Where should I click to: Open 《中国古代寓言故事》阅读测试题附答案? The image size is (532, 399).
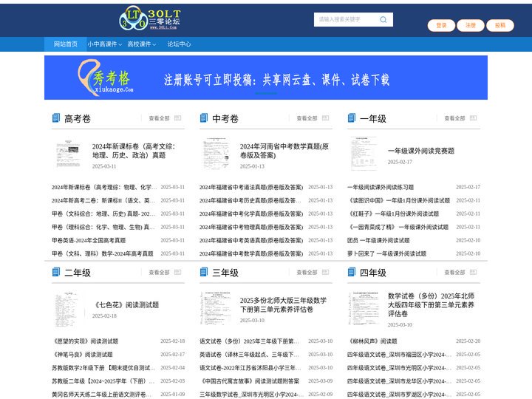pyautogui.click(x=250, y=381)
